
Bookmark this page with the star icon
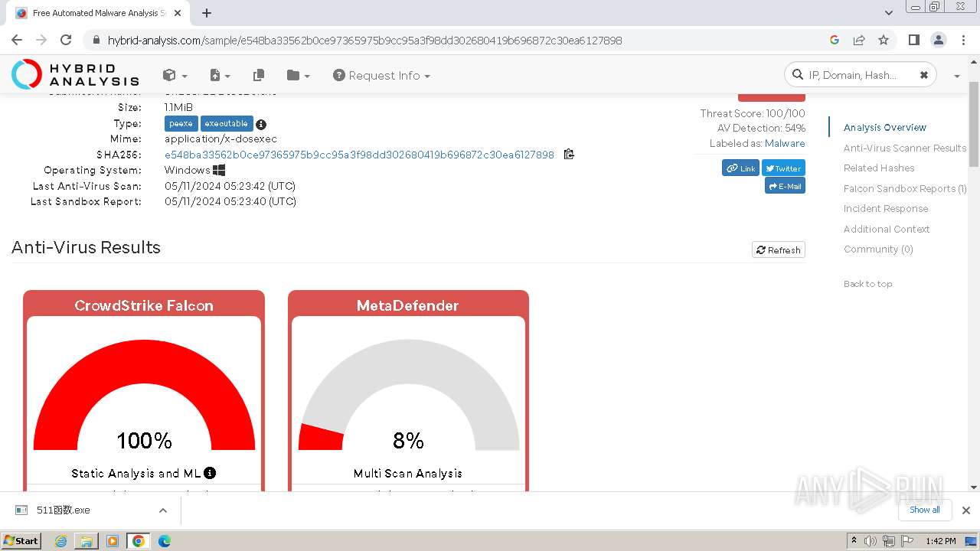point(884,40)
